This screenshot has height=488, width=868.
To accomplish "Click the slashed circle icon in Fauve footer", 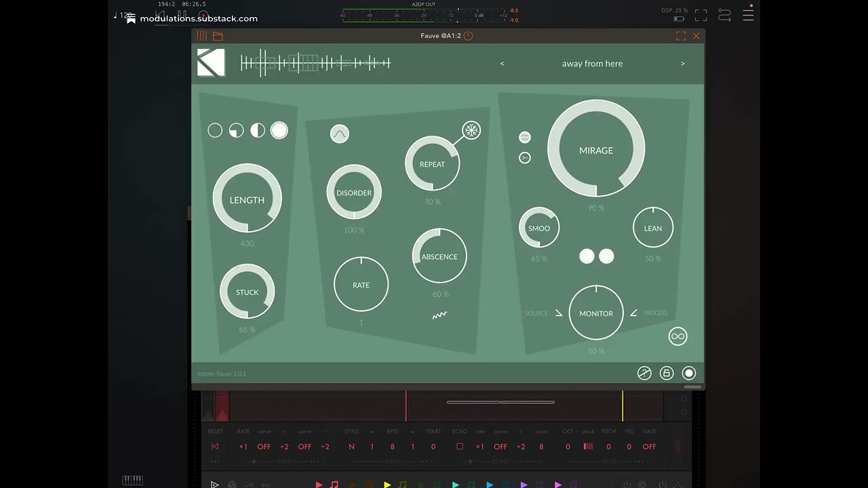I will 644,373.
